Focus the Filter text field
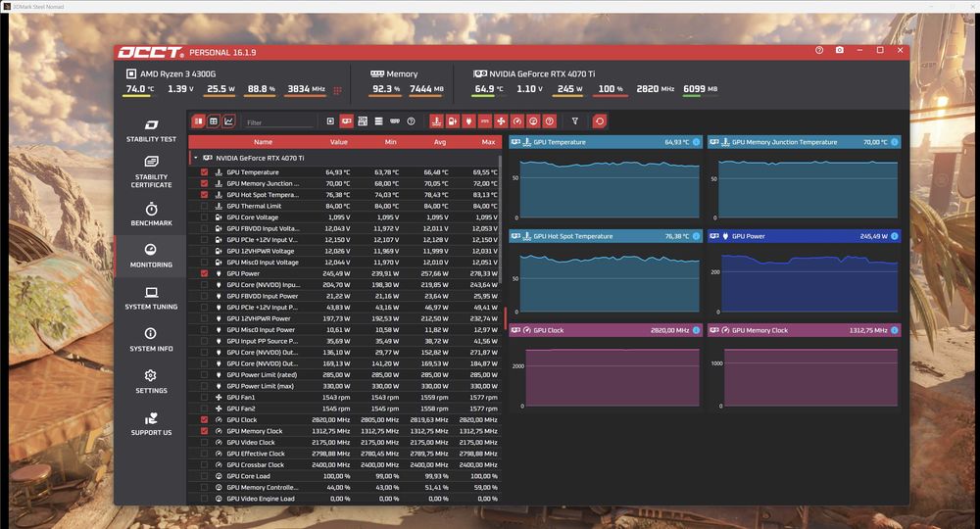The image size is (980, 529). pos(278,122)
